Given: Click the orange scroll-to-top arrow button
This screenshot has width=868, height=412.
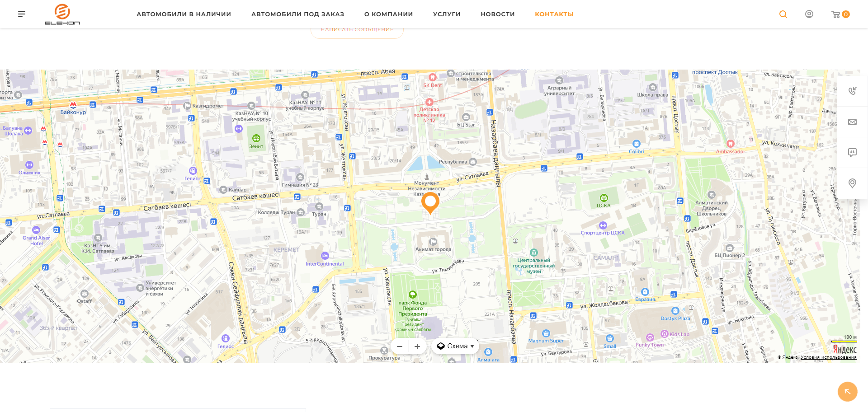Looking at the screenshot, I should point(847,392).
